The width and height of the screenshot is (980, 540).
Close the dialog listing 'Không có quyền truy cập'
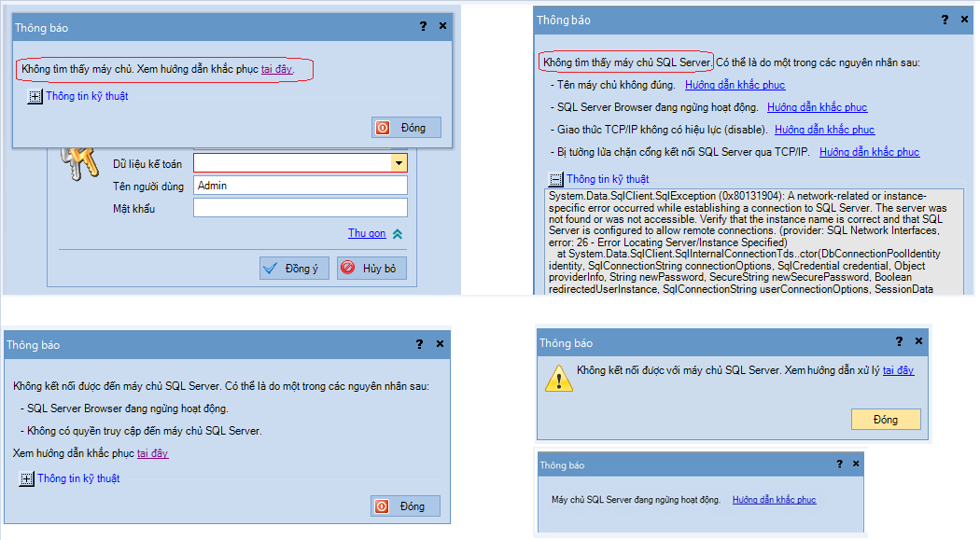pos(440,344)
